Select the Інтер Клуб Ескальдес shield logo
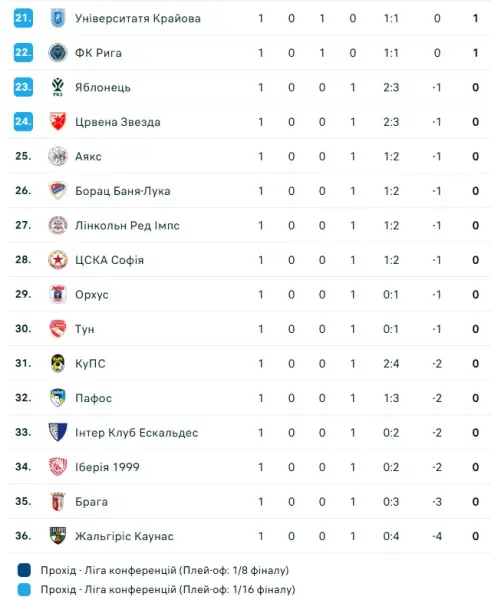 (58, 432)
